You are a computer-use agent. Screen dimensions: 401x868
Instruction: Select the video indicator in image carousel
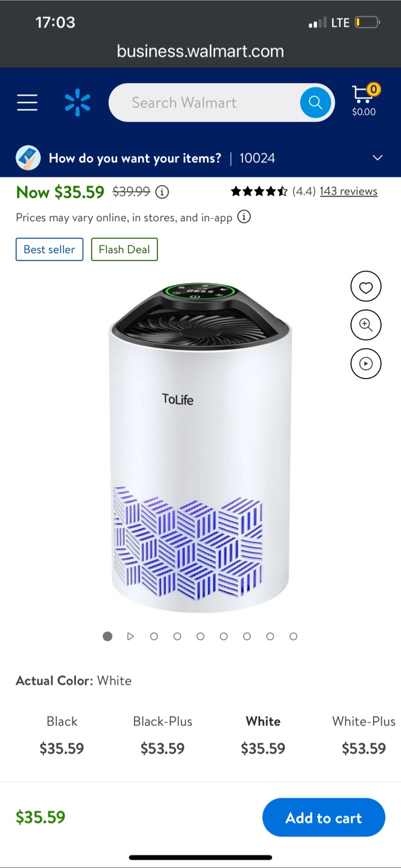pyautogui.click(x=130, y=637)
